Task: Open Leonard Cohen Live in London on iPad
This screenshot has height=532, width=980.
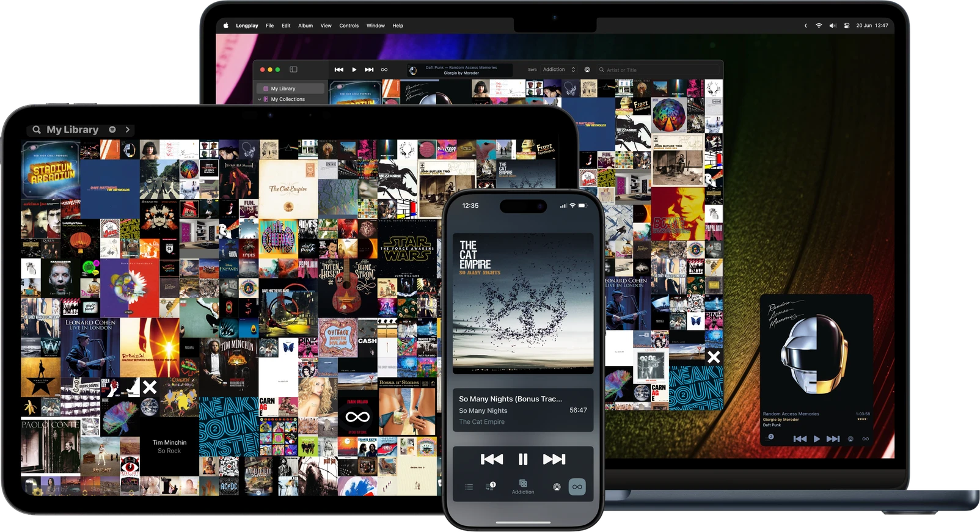Action: (90, 348)
